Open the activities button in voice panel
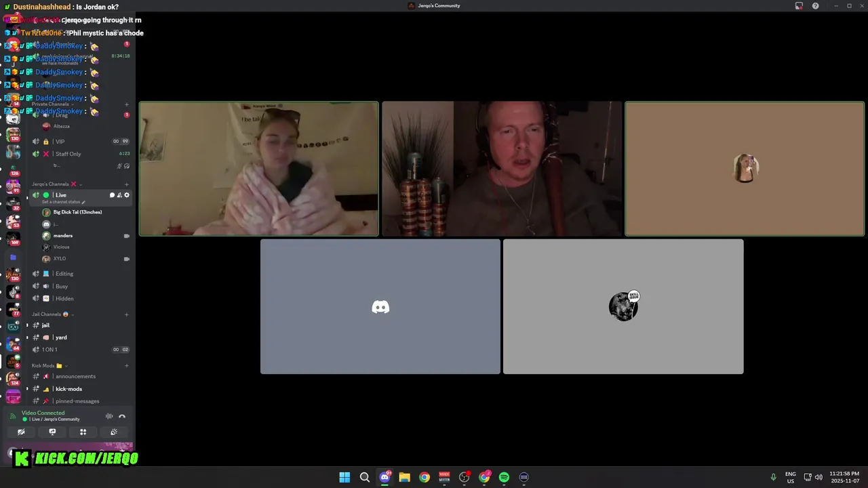 83,432
